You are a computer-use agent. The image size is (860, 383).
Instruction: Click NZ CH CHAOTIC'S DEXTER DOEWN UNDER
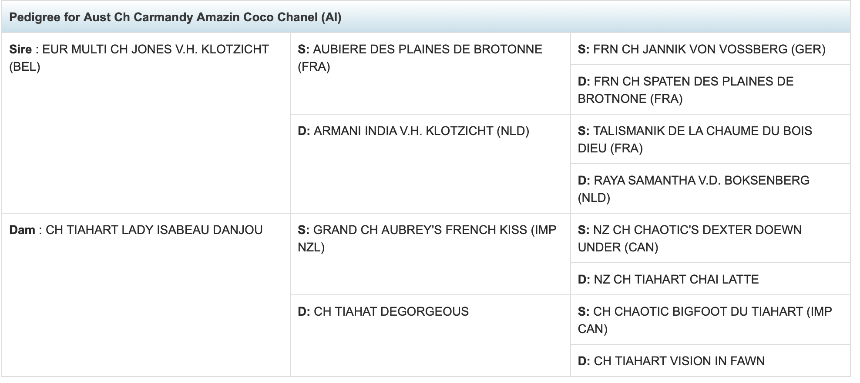[x=689, y=238]
